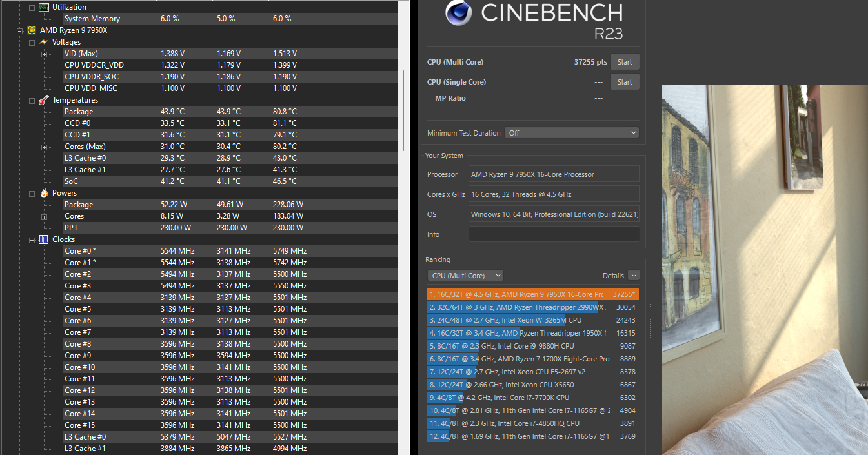This screenshot has width=868, height=455.
Task: Expand the Cores (Max) temperature entry
Action: pos(43,147)
